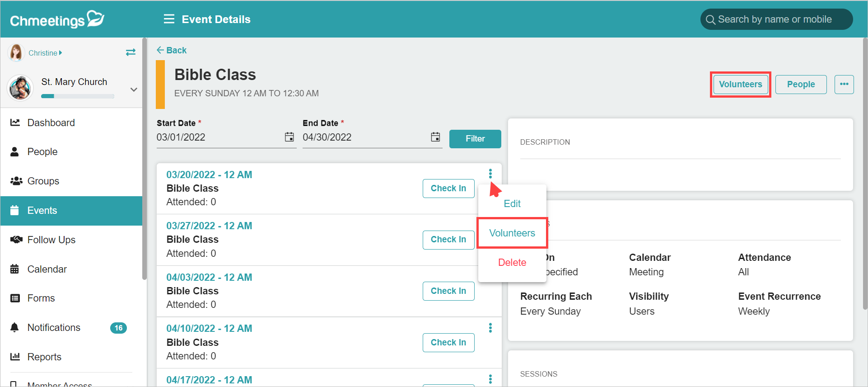Open the Christine user menu
Viewport: 868px width, 387px height.
pos(45,53)
